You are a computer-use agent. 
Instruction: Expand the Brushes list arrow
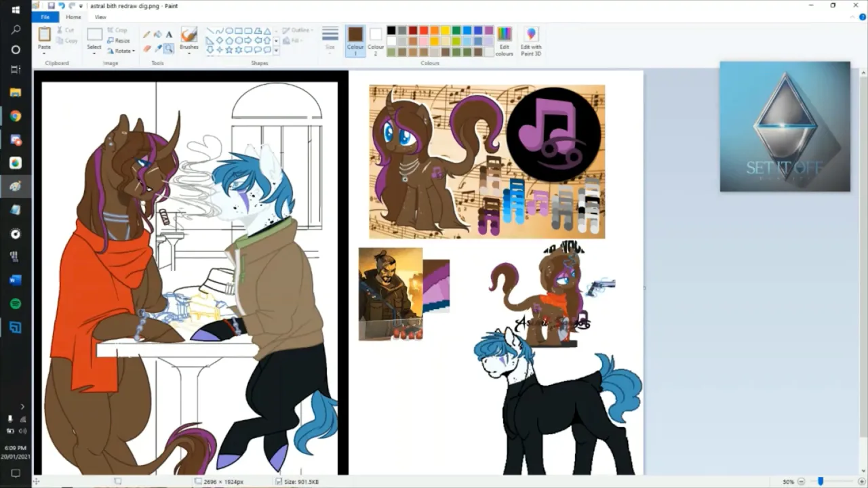189,54
